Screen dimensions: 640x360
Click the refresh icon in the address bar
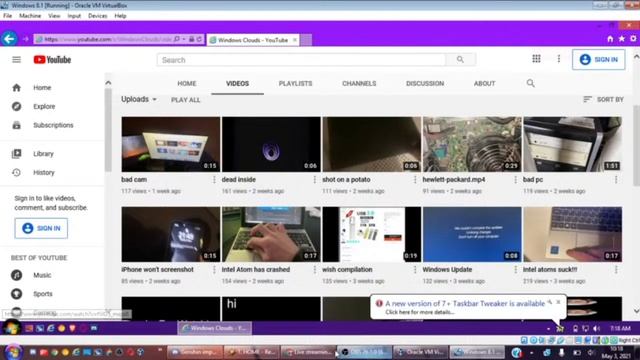pos(199,39)
